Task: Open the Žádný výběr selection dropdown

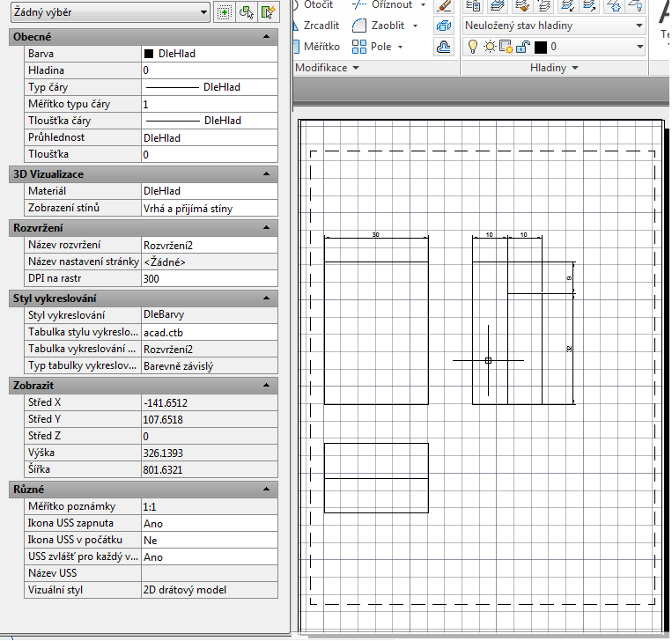Action: pos(111,12)
